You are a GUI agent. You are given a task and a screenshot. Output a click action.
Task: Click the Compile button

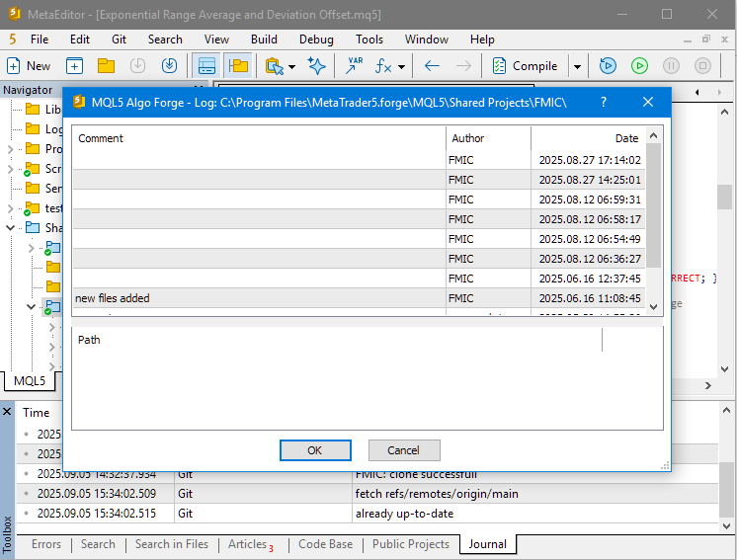coord(525,66)
